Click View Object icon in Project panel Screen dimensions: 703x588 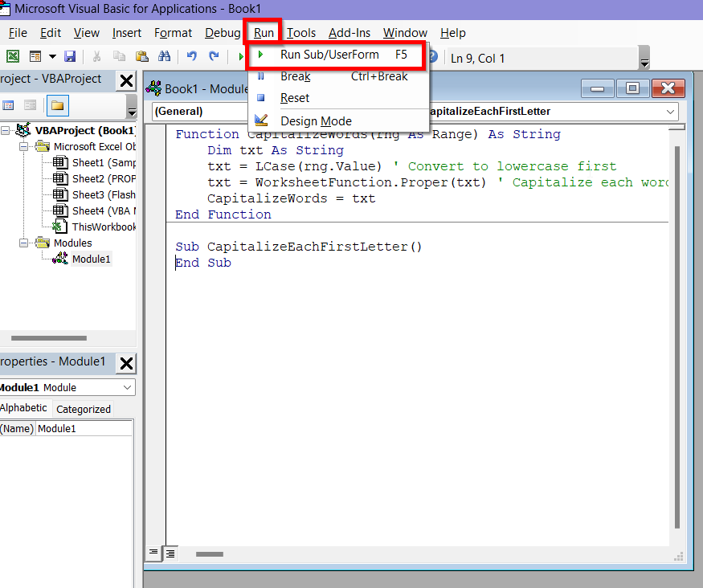(x=30, y=106)
